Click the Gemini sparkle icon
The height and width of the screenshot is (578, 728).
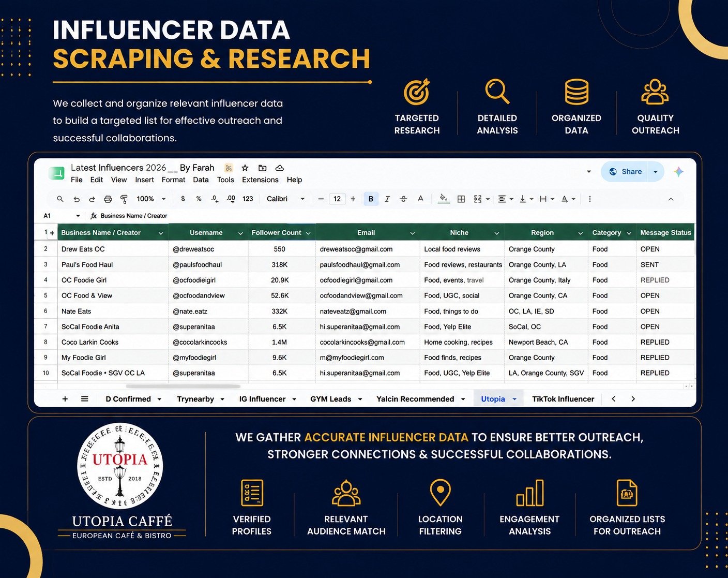click(678, 172)
